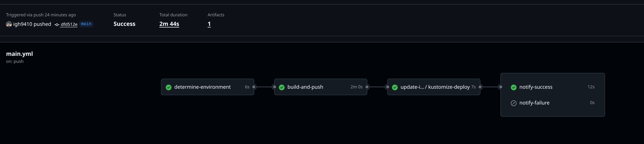Image resolution: width=644 pixels, height=144 pixels.
Task: Open the notify-failure job
Action: [x=534, y=103]
